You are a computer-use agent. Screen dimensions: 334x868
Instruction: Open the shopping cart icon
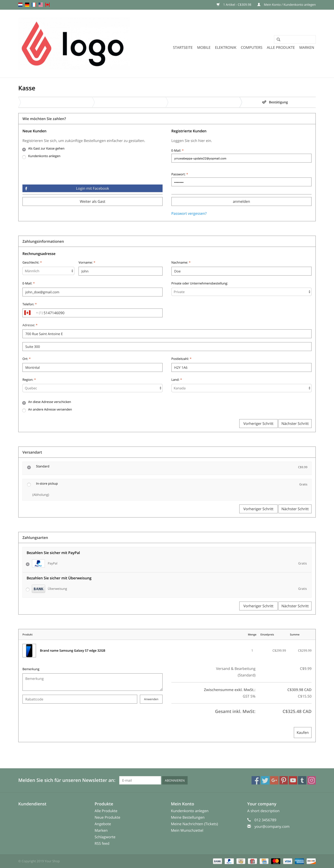[x=218, y=5]
